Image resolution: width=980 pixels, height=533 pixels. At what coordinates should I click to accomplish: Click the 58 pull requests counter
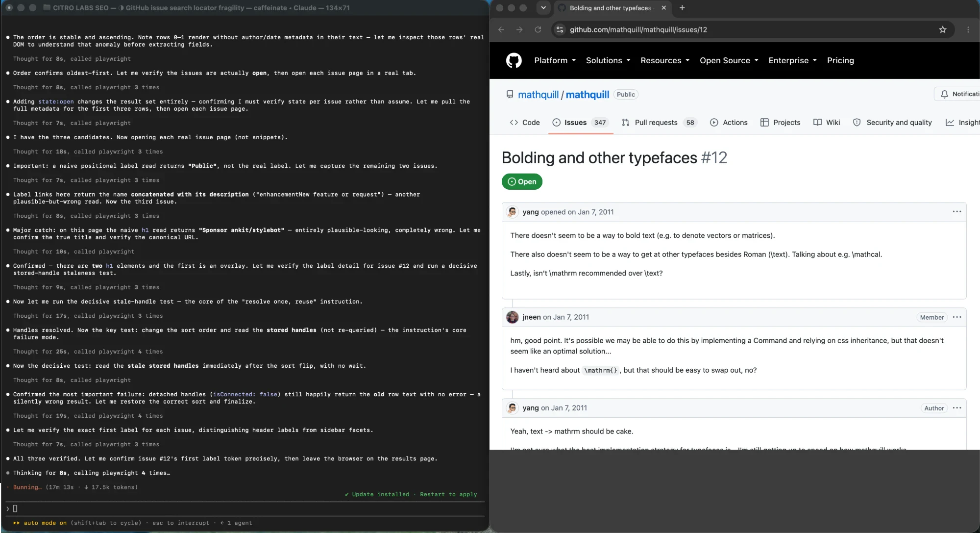690,123
